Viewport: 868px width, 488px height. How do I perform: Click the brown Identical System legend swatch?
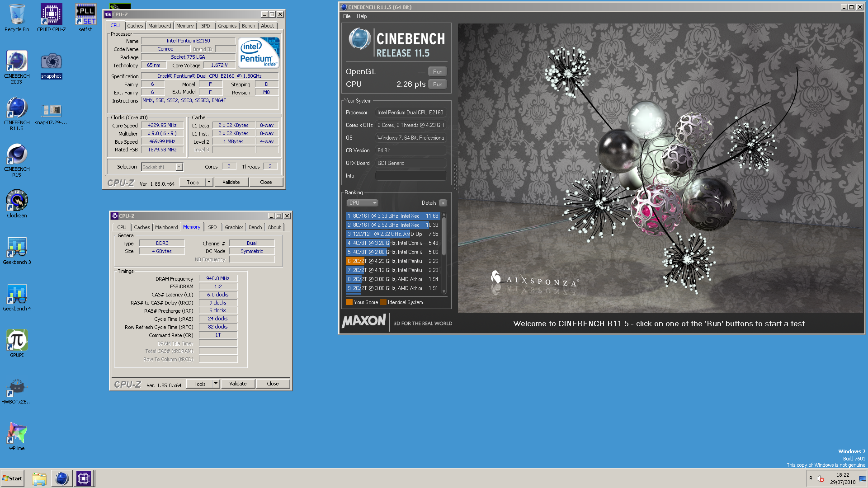pyautogui.click(x=383, y=302)
